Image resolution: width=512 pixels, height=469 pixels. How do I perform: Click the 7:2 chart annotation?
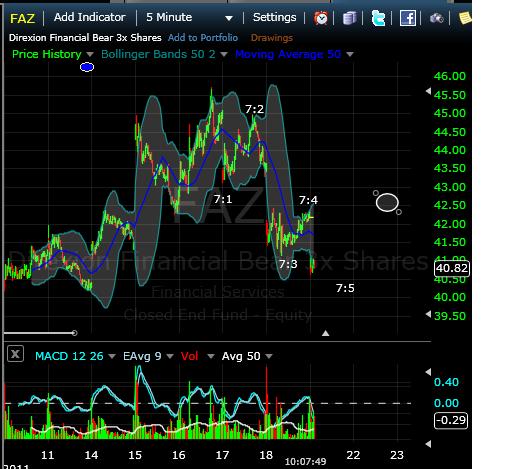pos(254,109)
